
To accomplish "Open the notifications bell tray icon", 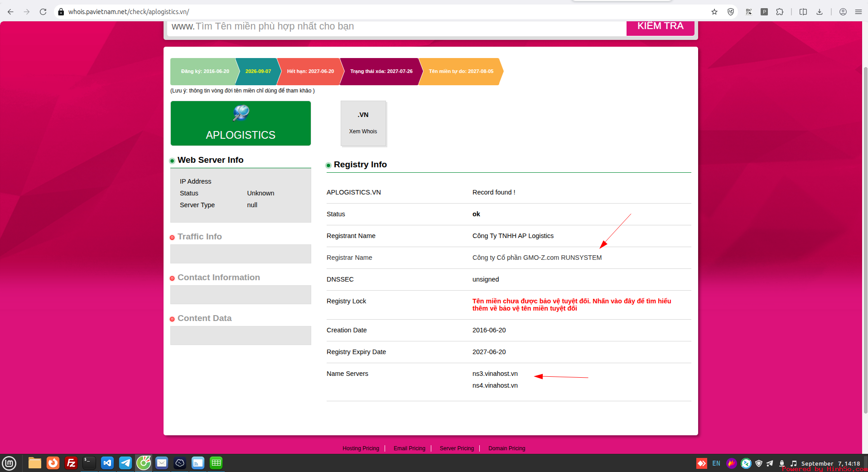I will 782,463.
